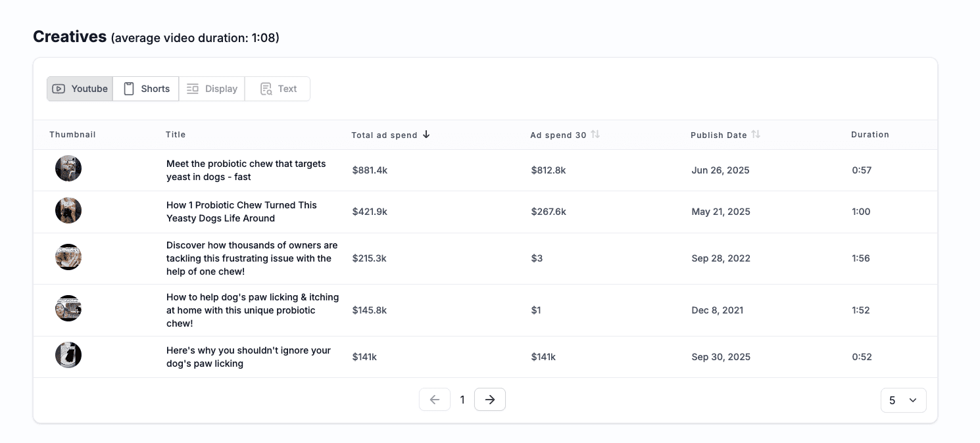Select the Display tab
Viewport: 980px width, 443px height.
(212, 89)
